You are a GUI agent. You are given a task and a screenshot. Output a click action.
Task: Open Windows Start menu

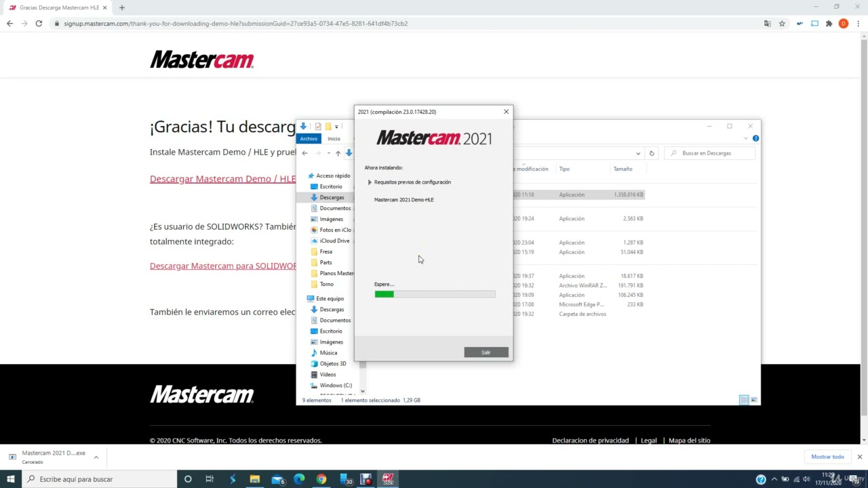pos(10,479)
